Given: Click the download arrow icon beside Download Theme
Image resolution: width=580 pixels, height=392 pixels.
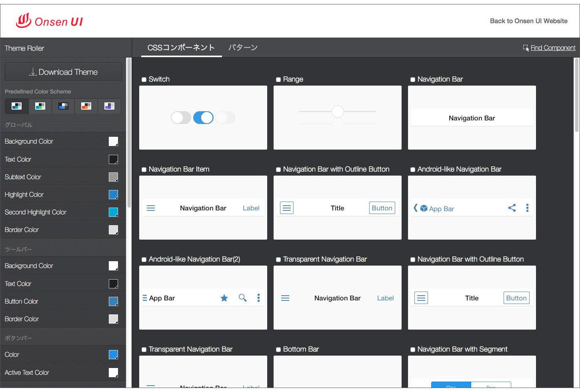Looking at the screenshot, I should click(x=33, y=72).
